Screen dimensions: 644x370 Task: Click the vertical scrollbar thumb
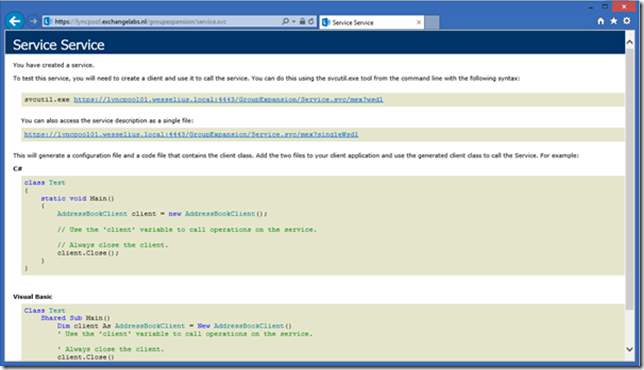click(630, 179)
